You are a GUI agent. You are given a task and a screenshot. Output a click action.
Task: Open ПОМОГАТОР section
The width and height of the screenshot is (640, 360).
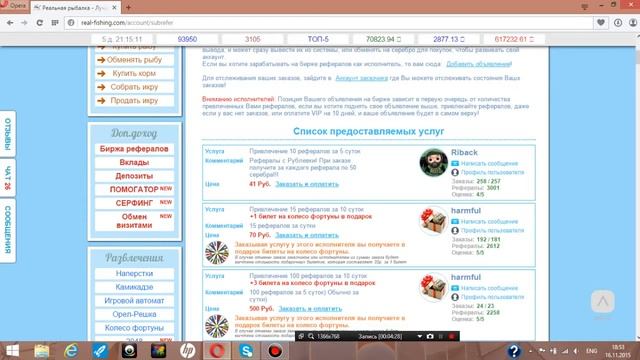[134, 189]
